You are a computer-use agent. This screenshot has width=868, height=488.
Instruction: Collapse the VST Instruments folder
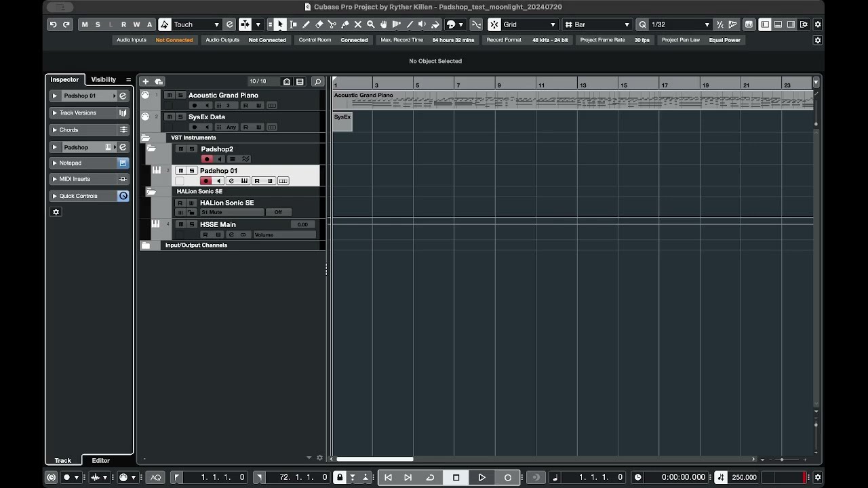coord(146,138)
